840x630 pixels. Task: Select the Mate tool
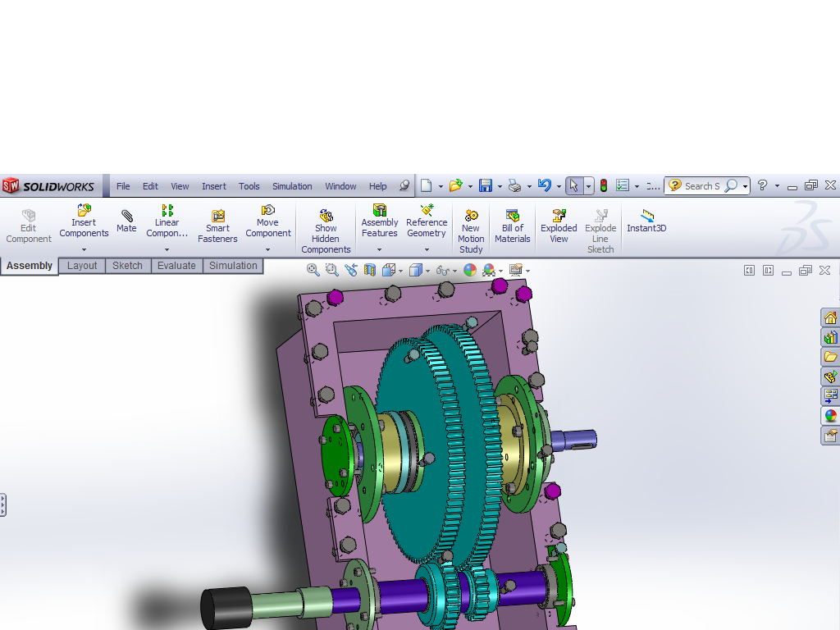tap(126, 221)
